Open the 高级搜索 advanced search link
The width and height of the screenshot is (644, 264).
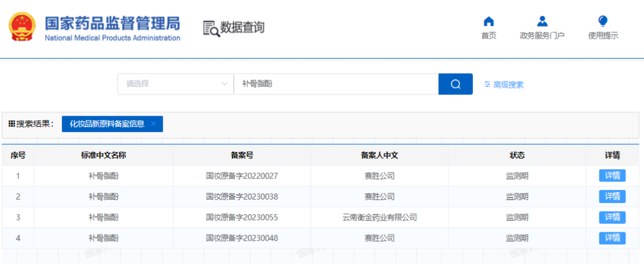(508, 85)
